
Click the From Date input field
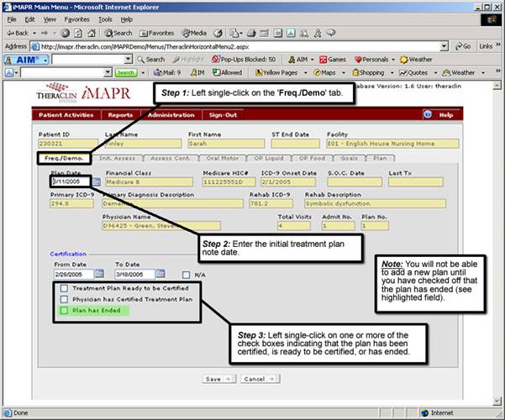point(74,275)
